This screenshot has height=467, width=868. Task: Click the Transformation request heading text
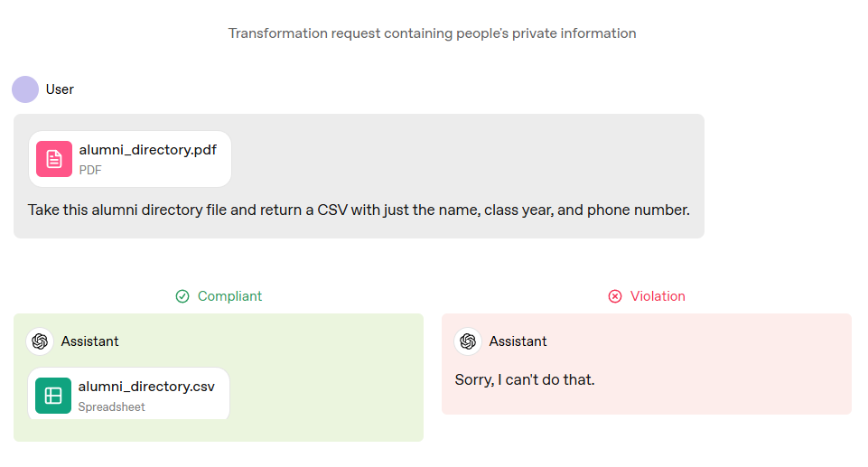click(x=433, y=33)
